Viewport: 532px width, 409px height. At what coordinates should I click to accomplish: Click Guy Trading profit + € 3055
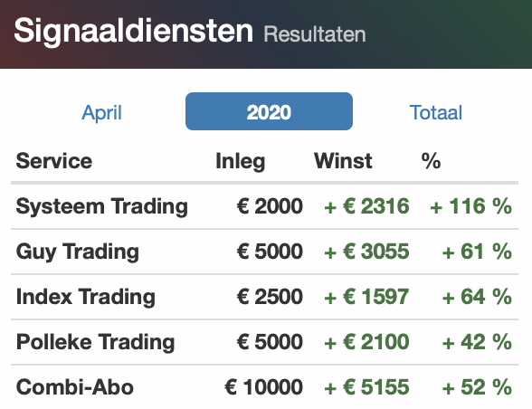(366, 252)
